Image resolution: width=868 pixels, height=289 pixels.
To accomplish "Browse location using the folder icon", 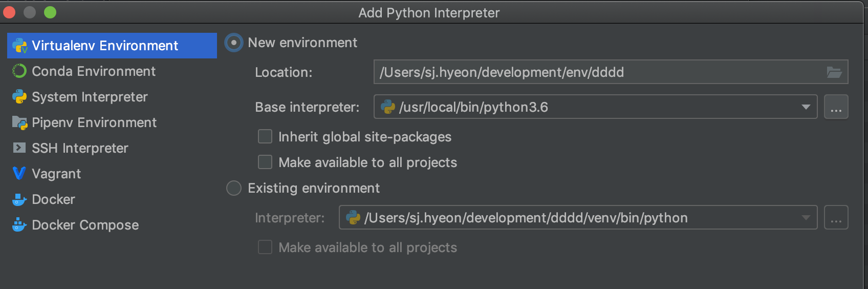I will tap(834, 72).
